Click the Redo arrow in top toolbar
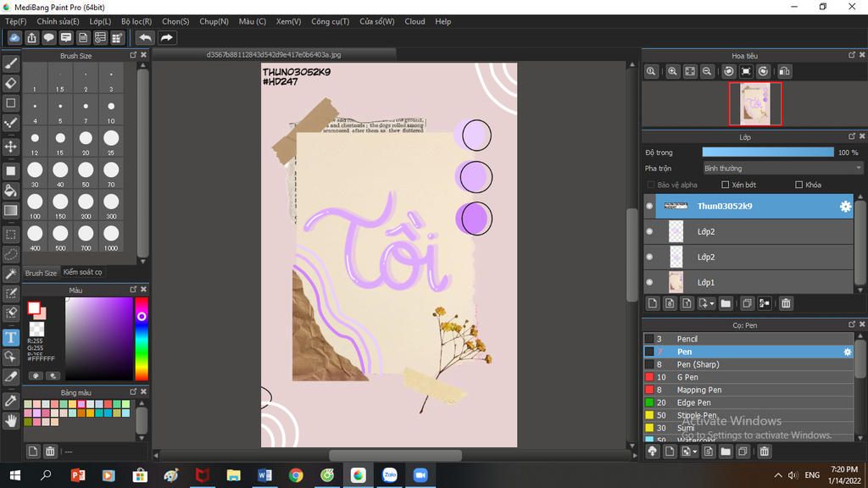The height and width of the screenshot is (488, 868). tap(166, 37)
